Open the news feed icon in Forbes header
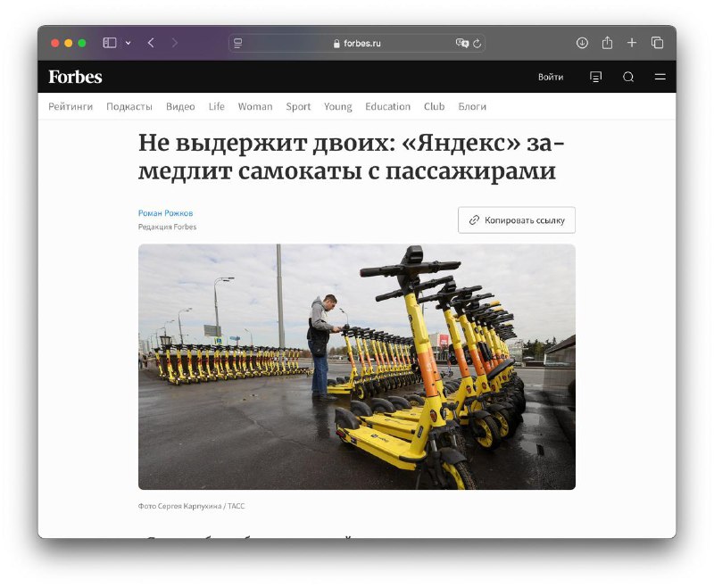 tap(595, 77)
